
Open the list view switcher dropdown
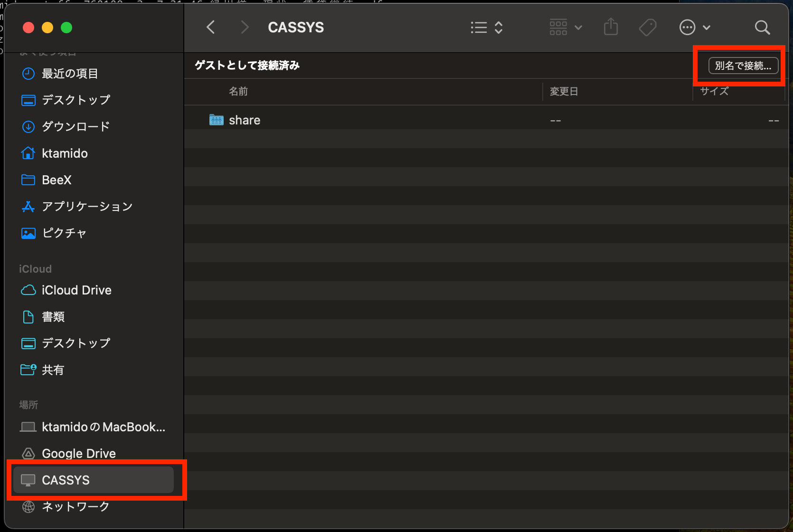tap(486, 27)
